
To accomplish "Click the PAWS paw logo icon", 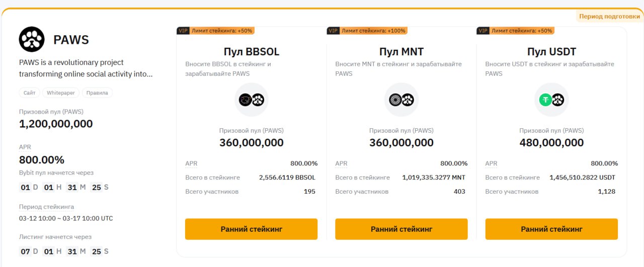I will pyautogui.click(x=32, y=39).
